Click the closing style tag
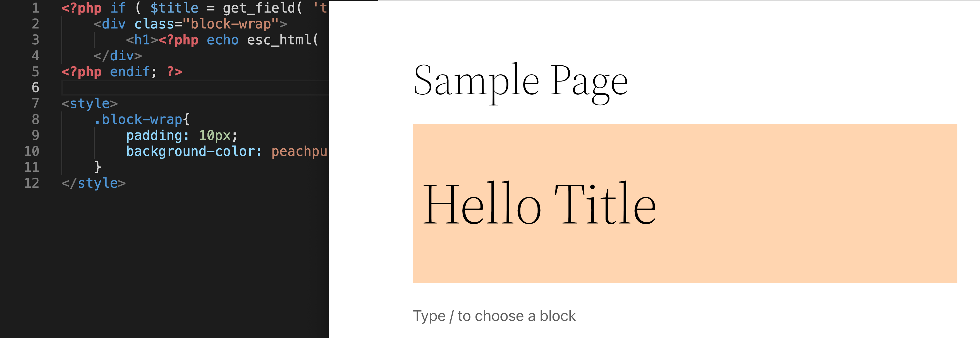The width and height of the screenshot is (980, 338). click(x=94, y=183)
